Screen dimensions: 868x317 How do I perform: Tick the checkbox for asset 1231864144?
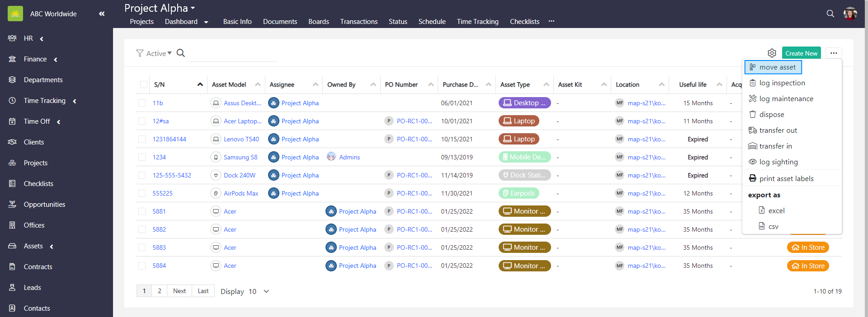click(x=142, y=139)
